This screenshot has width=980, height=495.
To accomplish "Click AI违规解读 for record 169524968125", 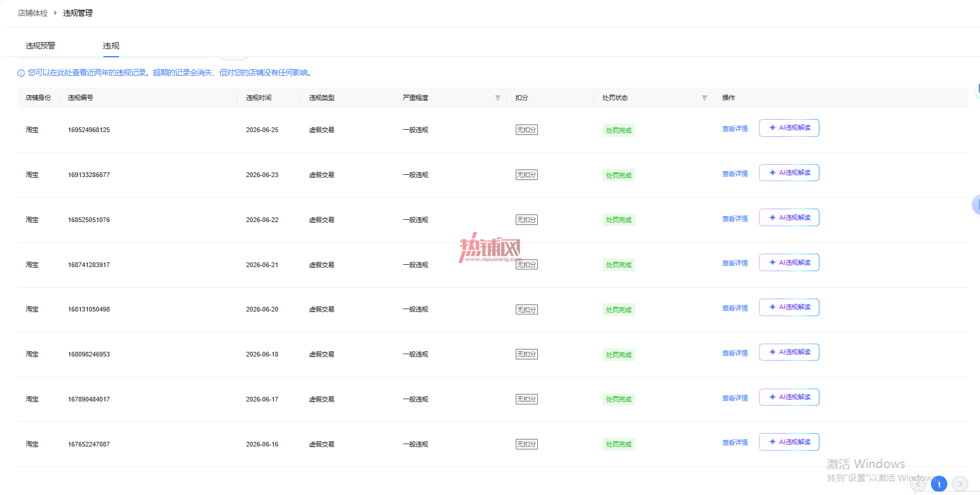I will coord(789,128).
